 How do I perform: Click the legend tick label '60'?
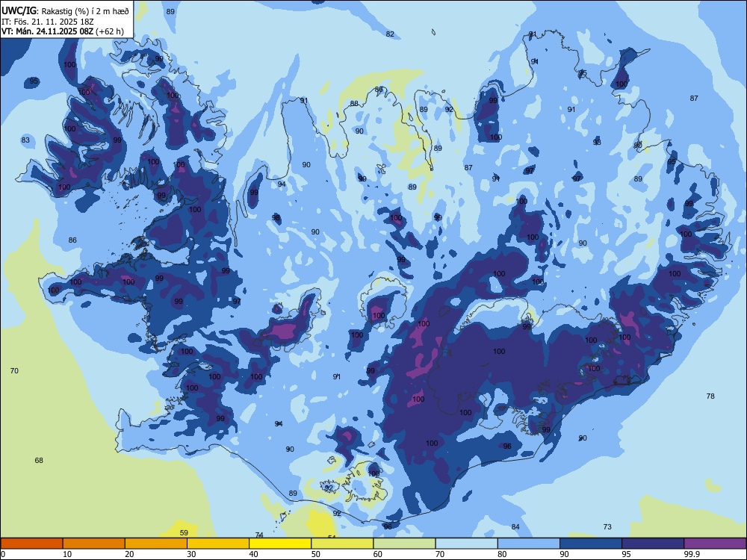coord(378,554)
